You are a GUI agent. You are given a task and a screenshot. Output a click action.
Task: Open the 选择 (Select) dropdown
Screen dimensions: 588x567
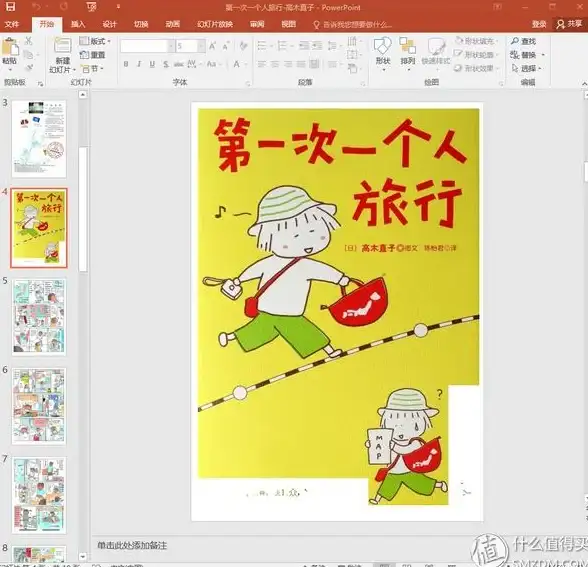526,68
